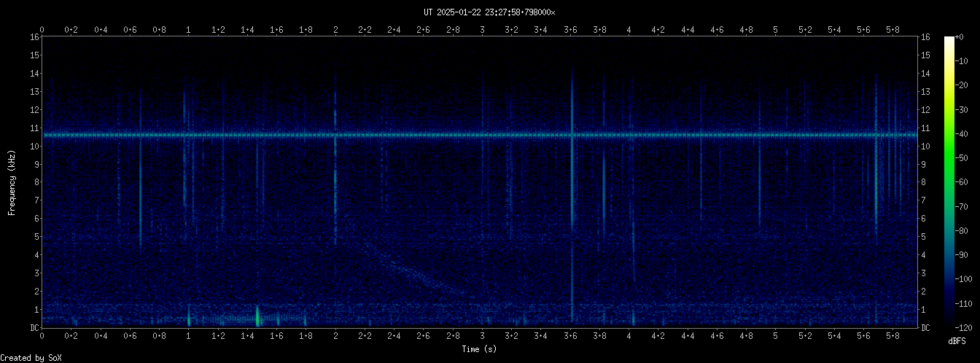Viewport: 980px width, 363px height.
Task: Click the UT 2025-01-22 timestamp title
Action: coord(489,12)
